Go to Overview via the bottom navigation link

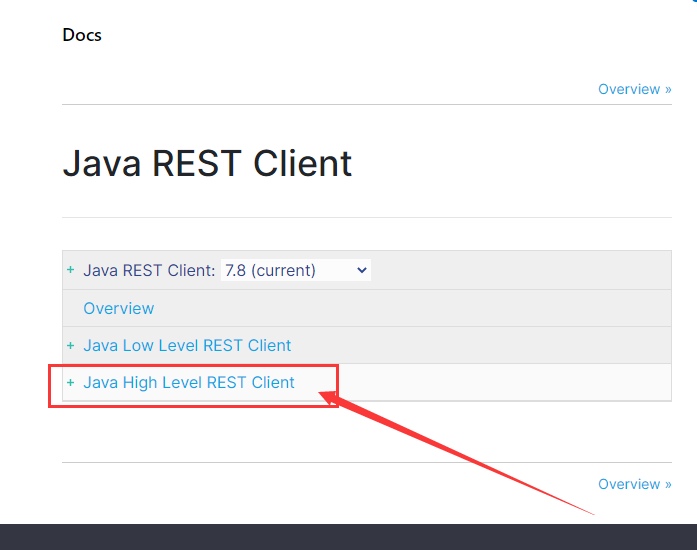(629, 484)
